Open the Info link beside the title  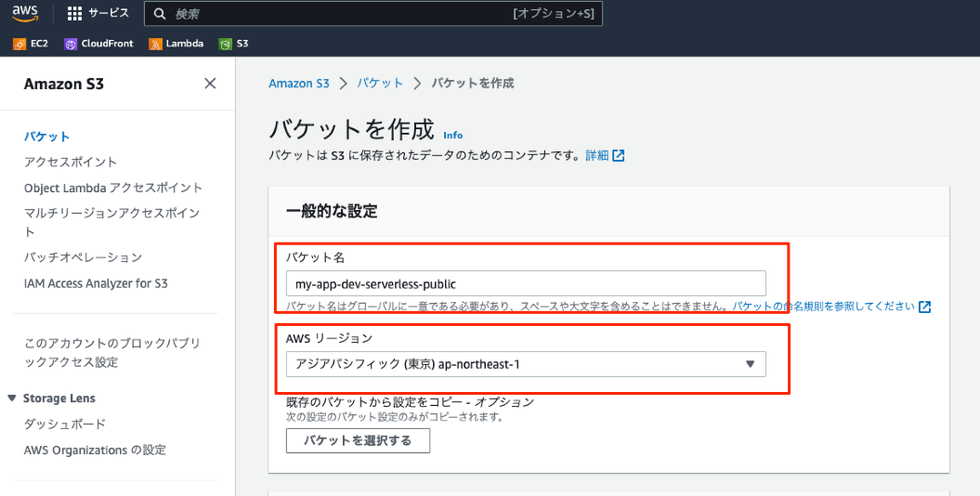(452, 135)
